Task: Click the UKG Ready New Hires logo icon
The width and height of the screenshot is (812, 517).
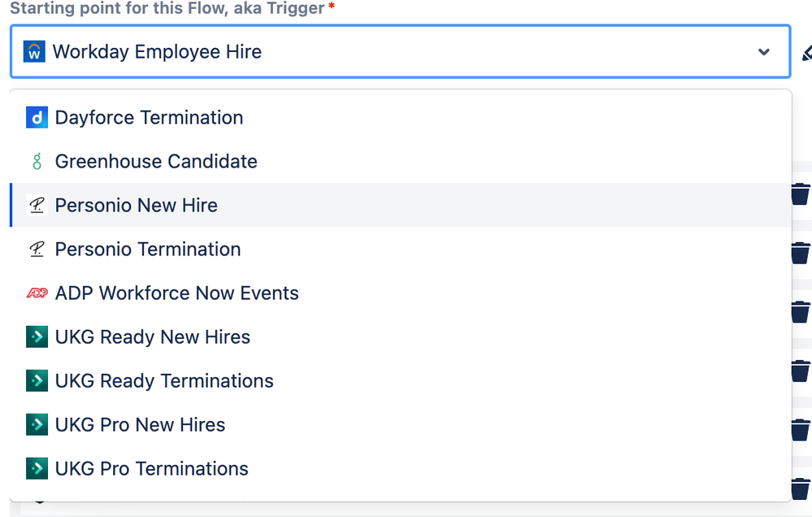Action: 37,337
